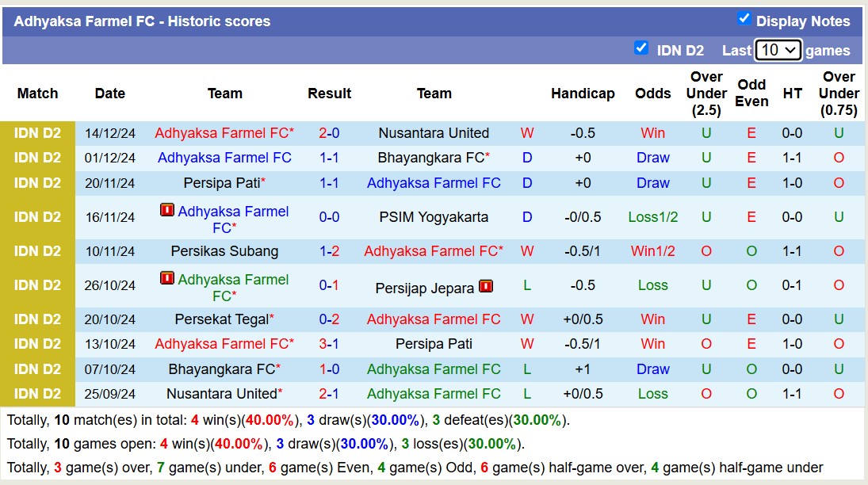Viewport: 868px width, 485px height.
Task: Select the Handicap column header
Action: pyautogui.click(x=583, y=94)
